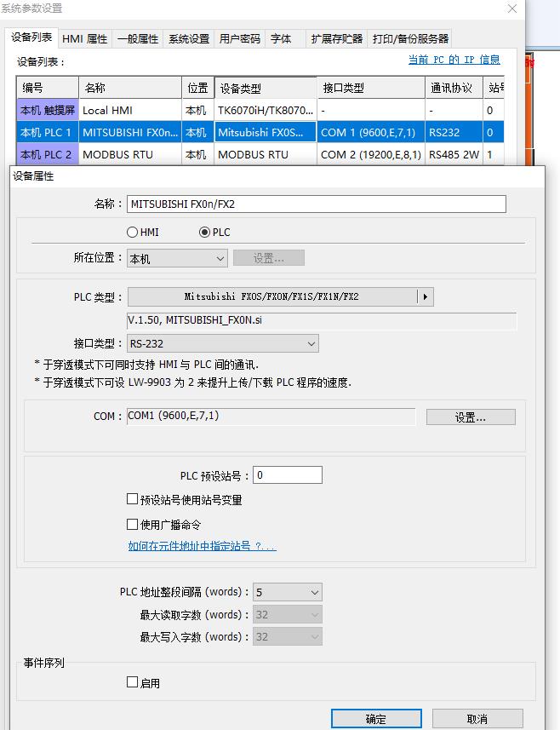The height and width of the screenshot is (730, 560).
Task: Open PLC 地址整段间隔 dropdown
Action: 288,592
